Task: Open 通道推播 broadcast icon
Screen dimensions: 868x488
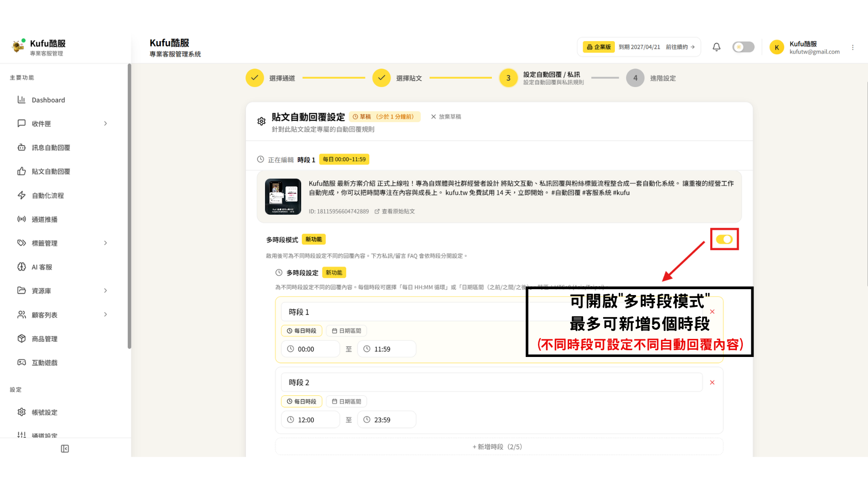Action: tap(21, 219)
